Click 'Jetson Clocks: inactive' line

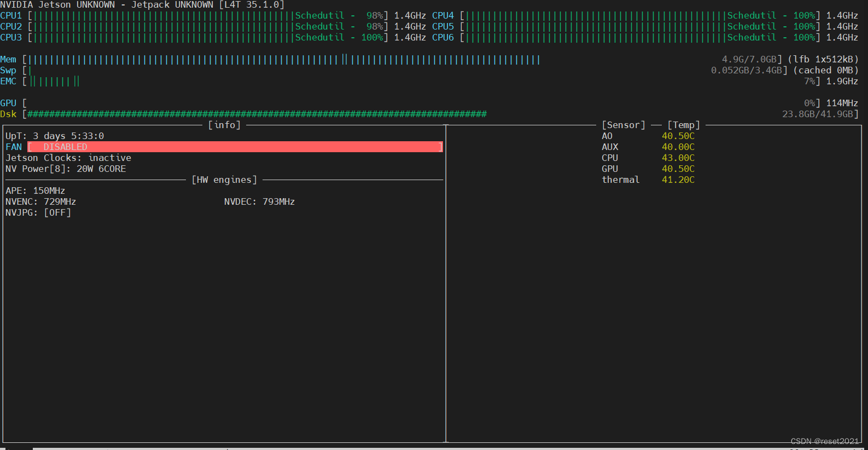(x=68, y=158)
